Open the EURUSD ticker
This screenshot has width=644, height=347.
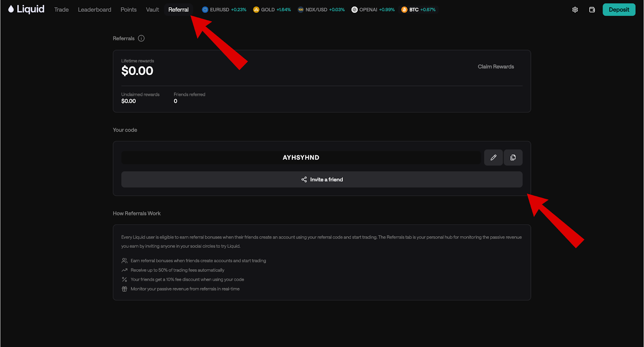tap(224, 10)
